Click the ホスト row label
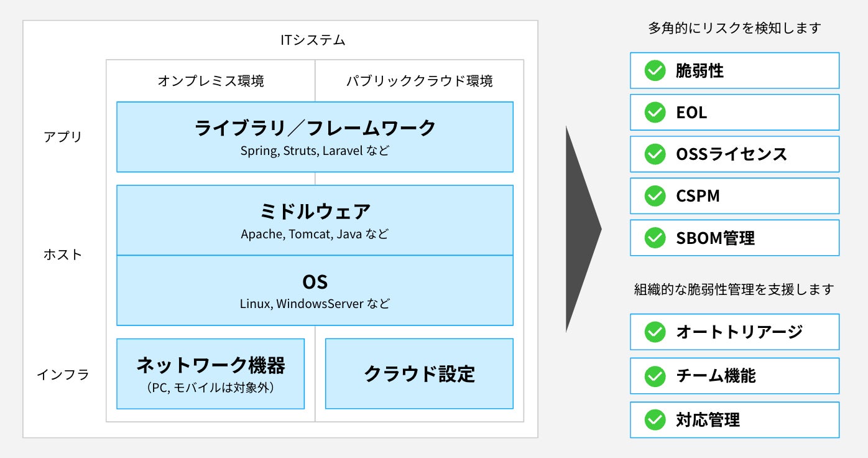Image resolution: width=868 pixels, height=458 pixels. point(63,255)
